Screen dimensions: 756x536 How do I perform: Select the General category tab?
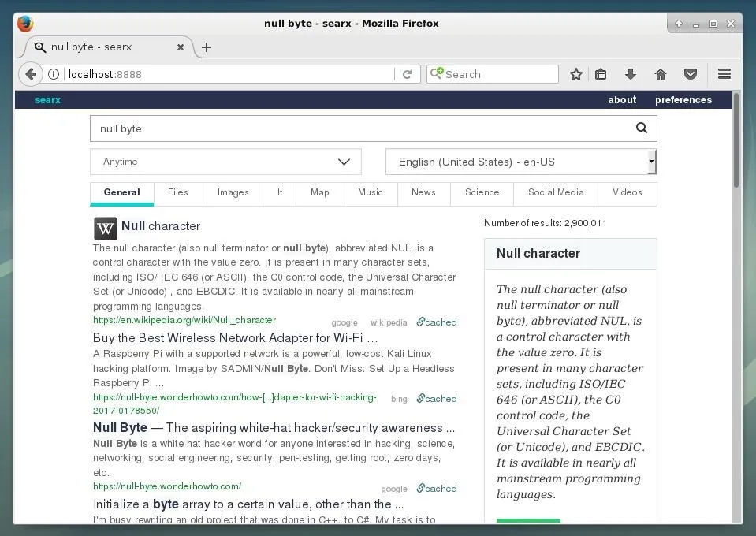121,193
